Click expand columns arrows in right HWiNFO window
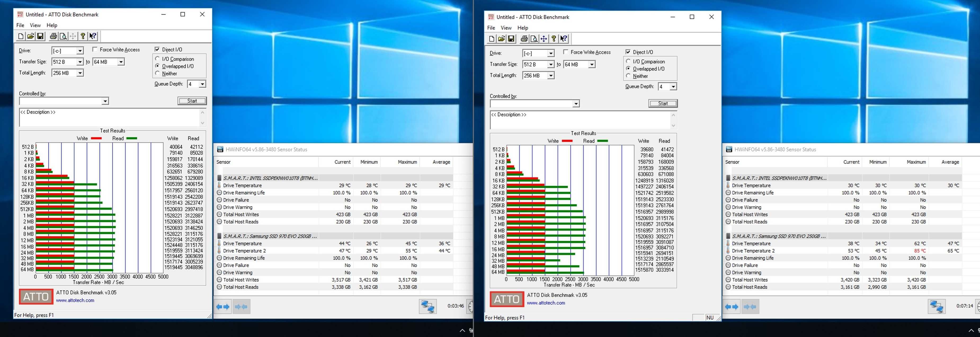The width and height of the screenshot is (980, 337). (732, 307)
